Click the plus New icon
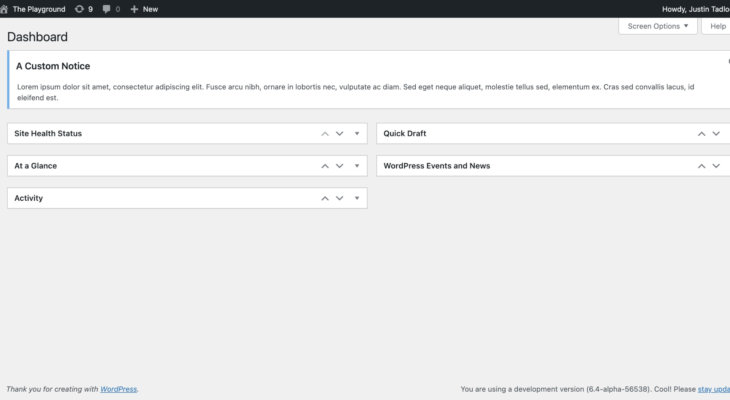The width and height of the screenshot is (730, 400). (x=134, y=9)
